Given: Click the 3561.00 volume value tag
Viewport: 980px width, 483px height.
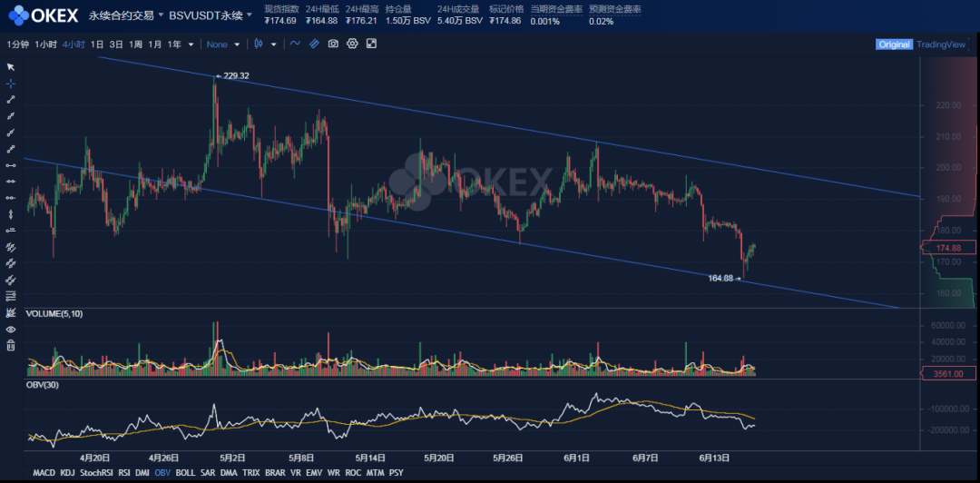Looking at the screenshot, I should click(948, 373).
